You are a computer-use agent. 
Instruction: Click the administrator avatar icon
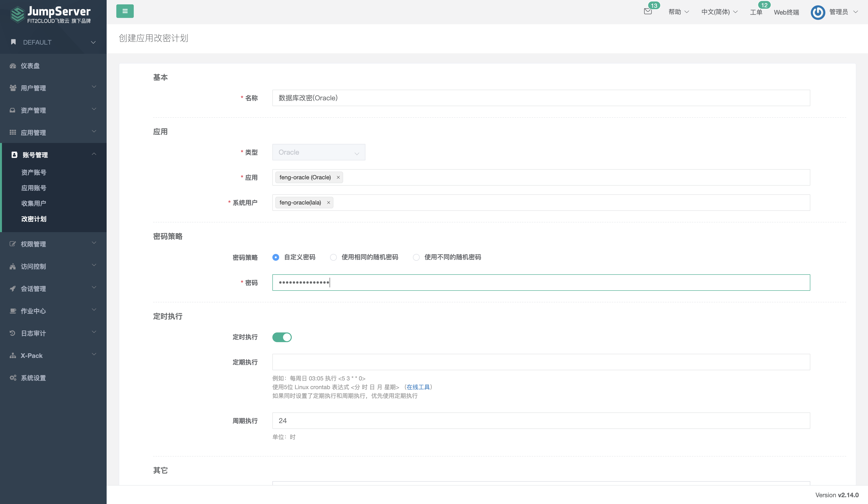[x=818, y=12]
